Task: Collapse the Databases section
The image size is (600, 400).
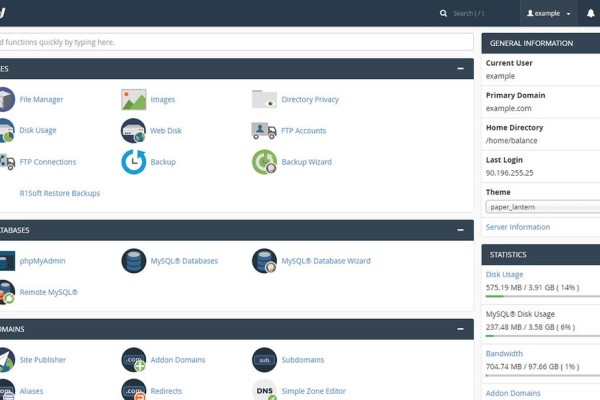Action: coord(460,230)
